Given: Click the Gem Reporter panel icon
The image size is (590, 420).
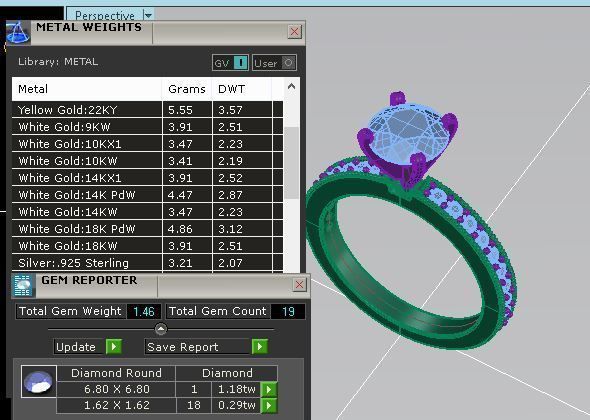Looking at the screenshot, I should pos(23,285).
